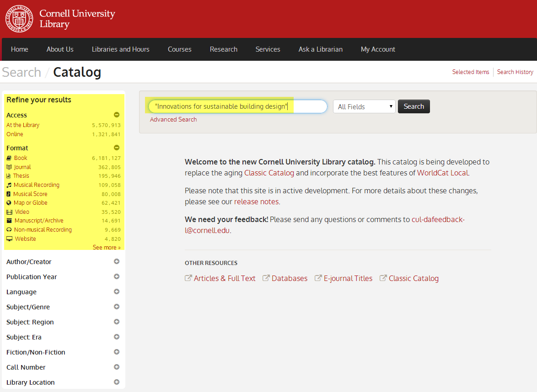Open the Articles & Full Text resource

pyautogui.click(x=225, y=278)
